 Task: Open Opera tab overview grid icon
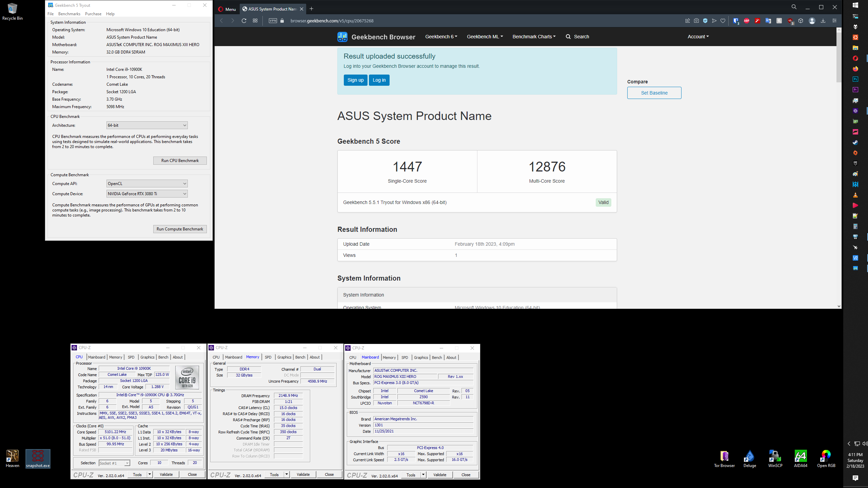(255, 21)
